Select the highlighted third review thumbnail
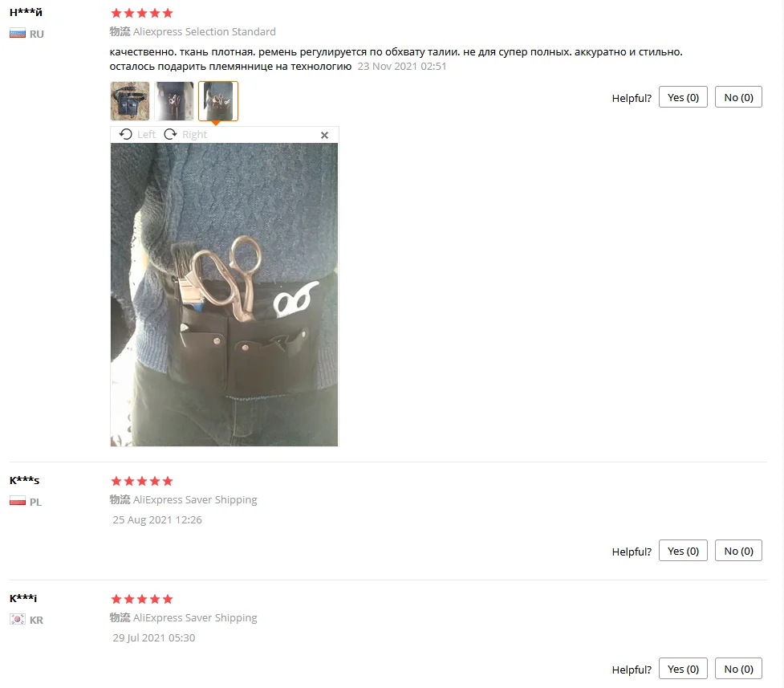The width and height of the screenshot is (784, 688). pyautogui.click(x=218, y=101)
